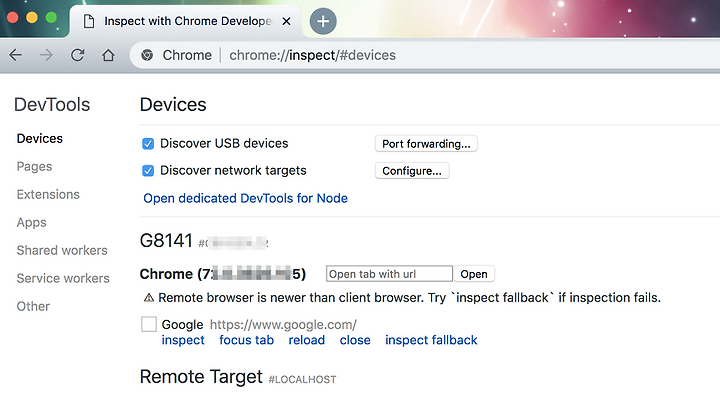Focus the Google tab on device

[247, 340]
